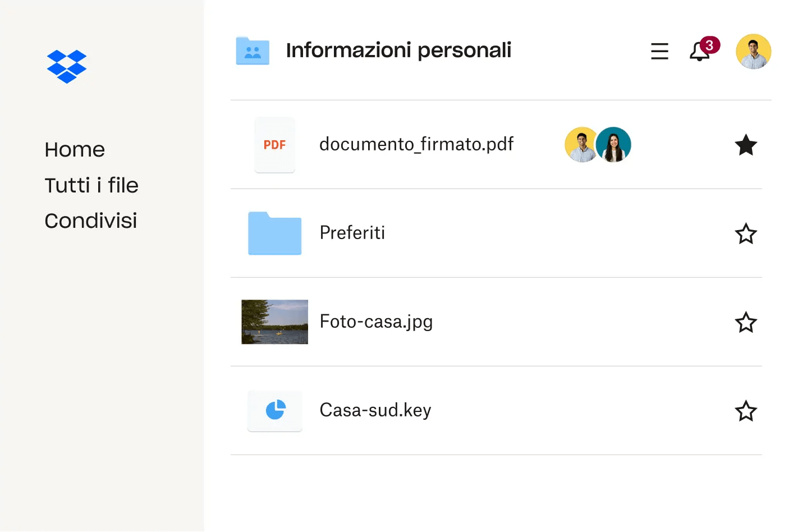Open the notifications bell
Screen dimensions: 798x532
tap(699, 52)
